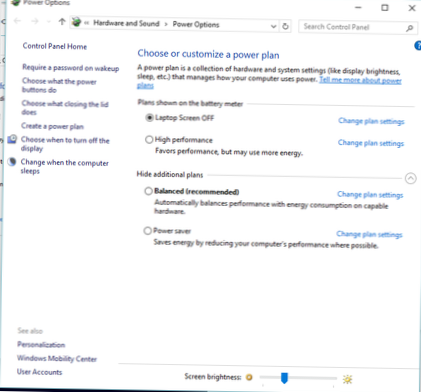Image resolution: width=421 pixels, height=392 pixels.
Task: Change plan settings for Power saver
Action: click(x=369, y=234)
